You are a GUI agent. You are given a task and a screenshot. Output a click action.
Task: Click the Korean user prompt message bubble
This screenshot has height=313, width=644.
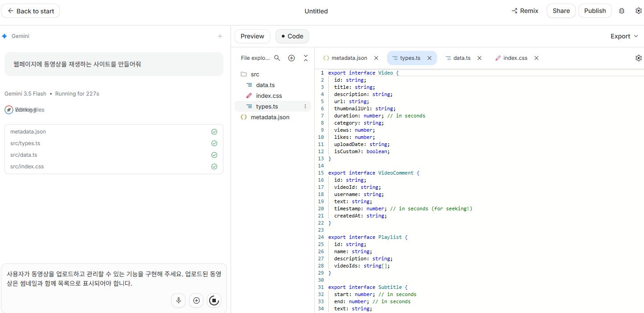coord(114,64)
